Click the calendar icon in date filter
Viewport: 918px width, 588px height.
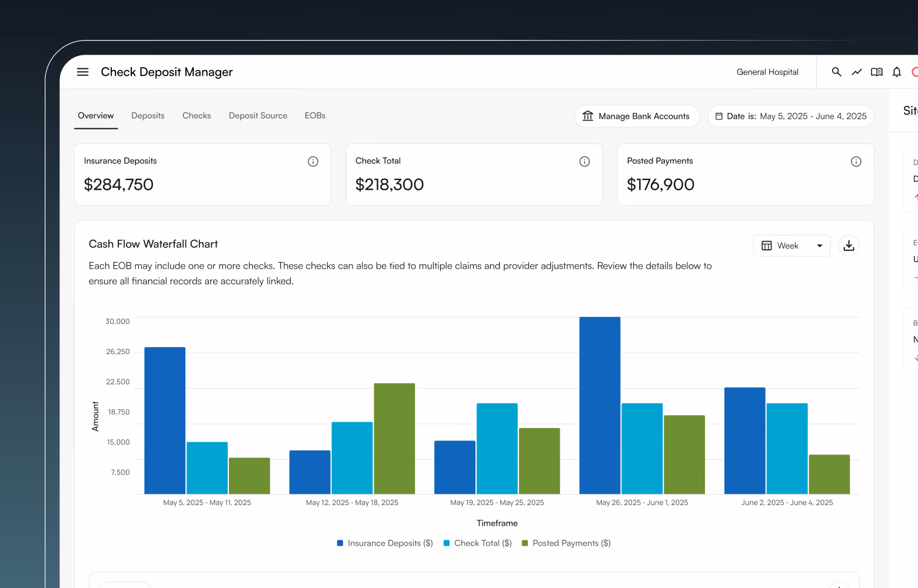coord(719,116)
